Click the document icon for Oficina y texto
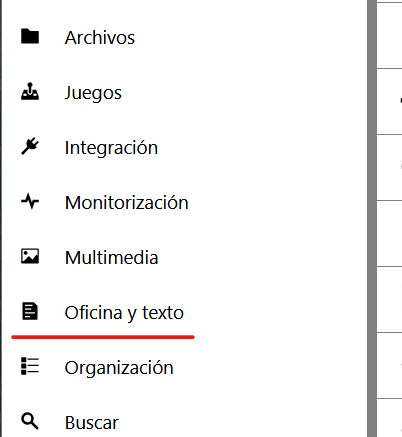This screenshot has height=437, width=402. pyautogui.click(x=30, y=311)
